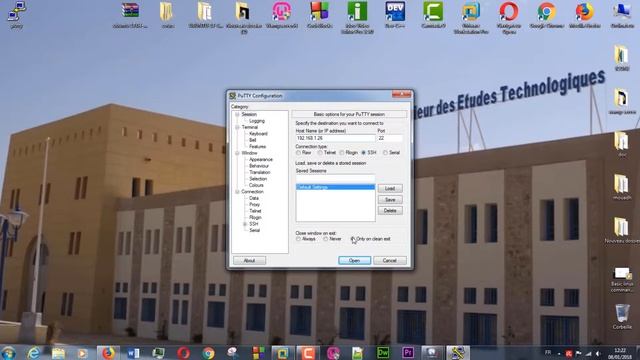Click the Open button to connect
The height and width of the screenshot is (360, 640).
click(354, 260)
